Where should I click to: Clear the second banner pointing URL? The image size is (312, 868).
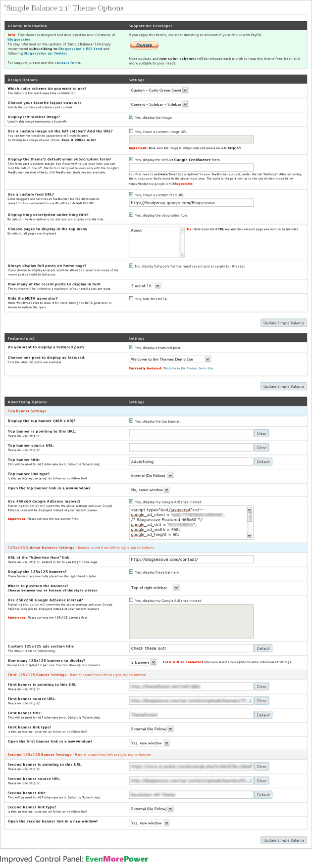click(x=261, y=767)
